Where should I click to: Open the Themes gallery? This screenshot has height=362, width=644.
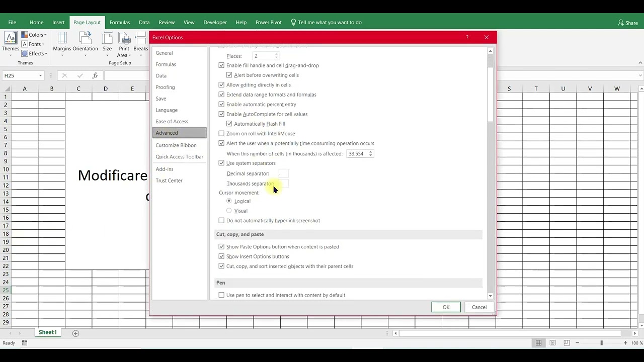[x=10, y=43]
